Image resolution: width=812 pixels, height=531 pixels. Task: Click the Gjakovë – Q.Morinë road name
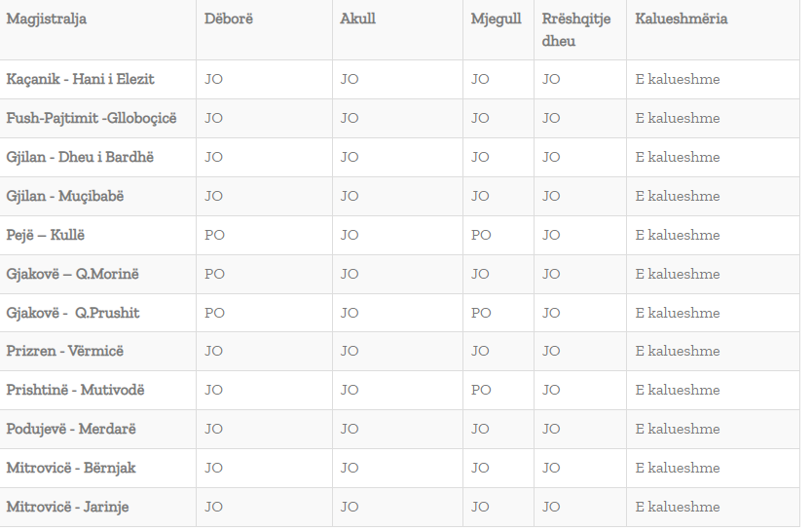click(72, 274)
